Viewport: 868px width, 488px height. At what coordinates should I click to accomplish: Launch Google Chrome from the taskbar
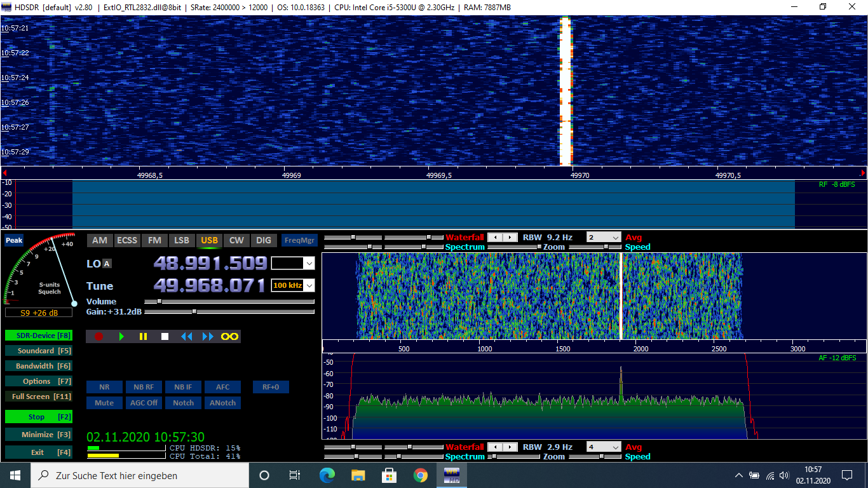[x=420, y=475]
